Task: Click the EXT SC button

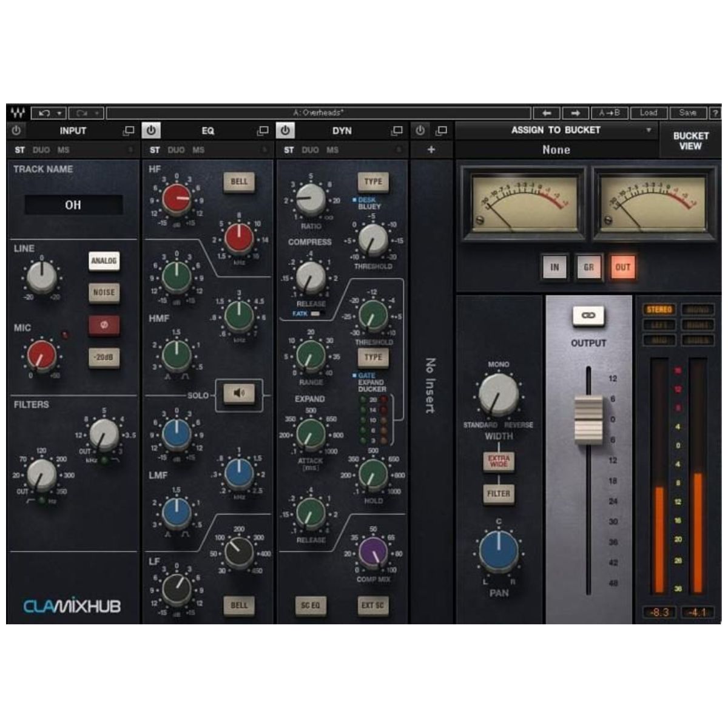Action: (373, 605)
